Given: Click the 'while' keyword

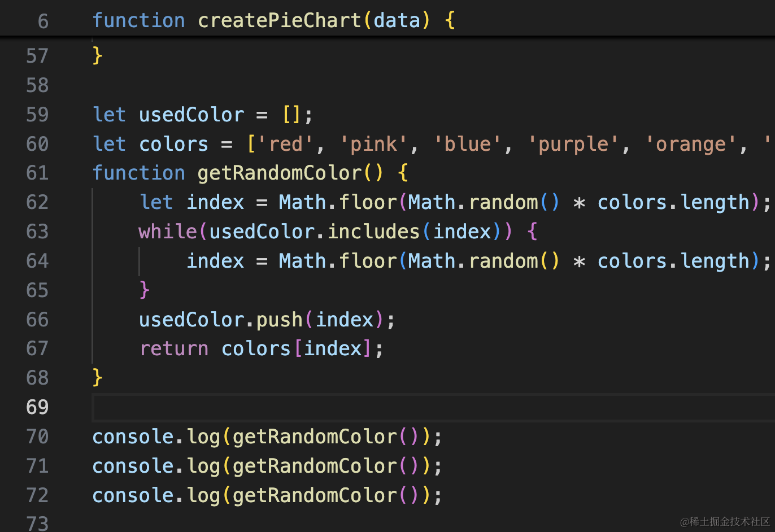Looking at the screenshot, I should [x=168, y=232].
